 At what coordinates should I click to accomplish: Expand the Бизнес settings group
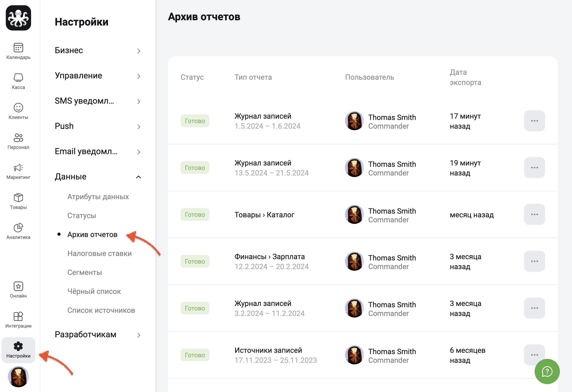[98, 51]
